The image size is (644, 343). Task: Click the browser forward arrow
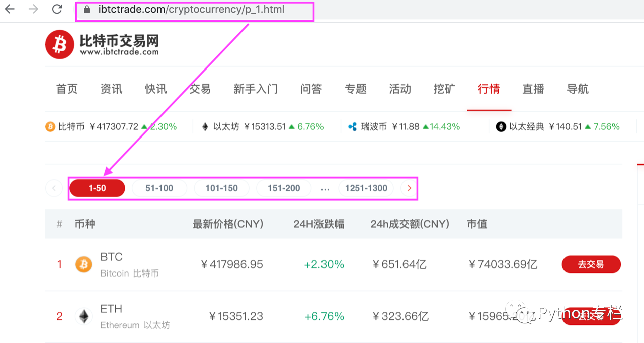point(34,9)
